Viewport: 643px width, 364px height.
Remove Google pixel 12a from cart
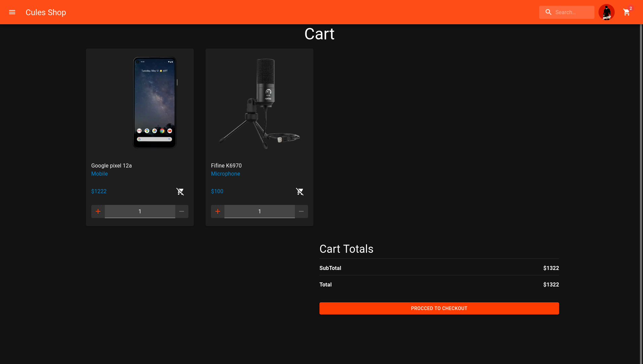[180, 191]
